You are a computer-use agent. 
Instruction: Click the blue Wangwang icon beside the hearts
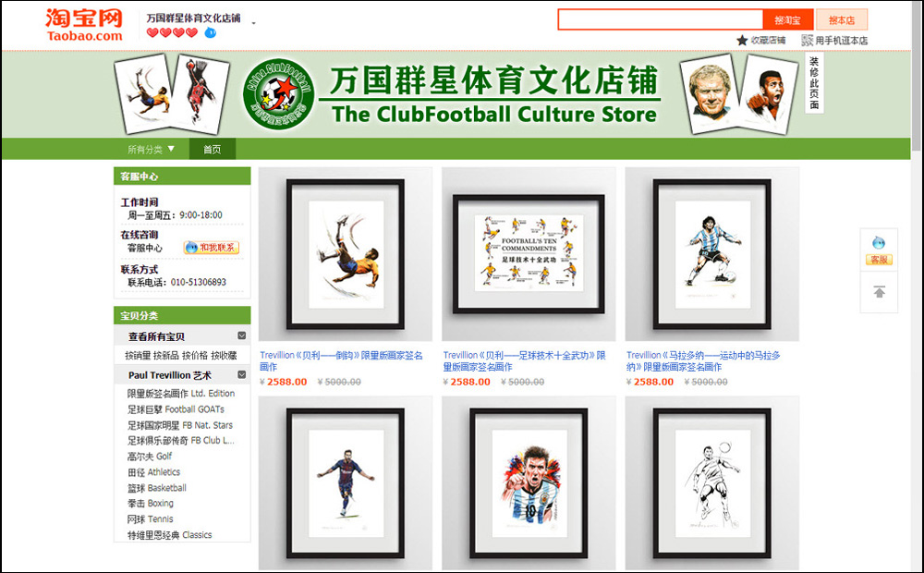pyautogui.click(x=210, y=33)
